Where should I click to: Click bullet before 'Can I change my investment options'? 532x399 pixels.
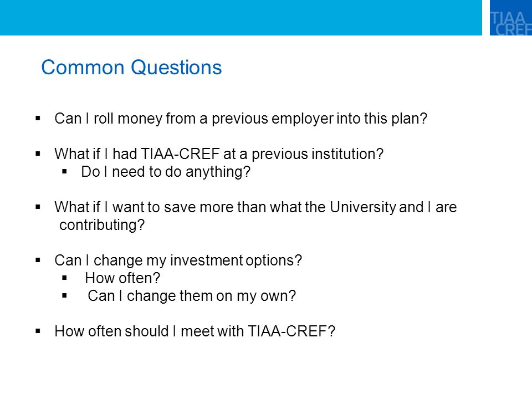coord(38,260)
